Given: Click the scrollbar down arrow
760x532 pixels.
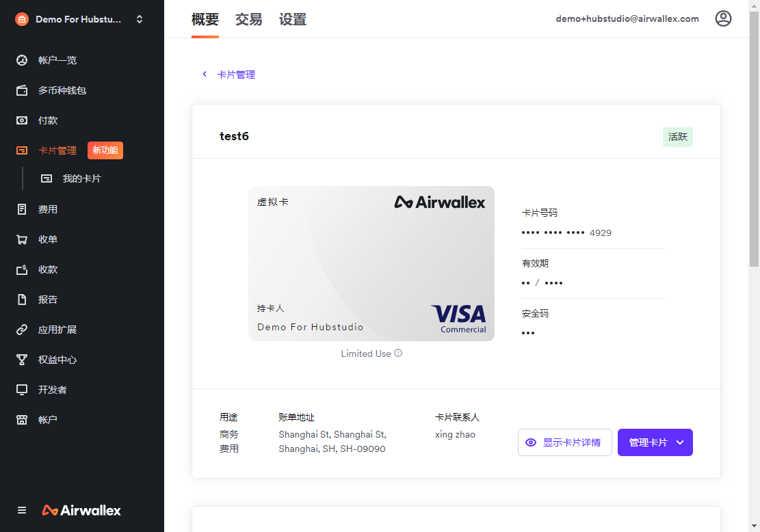Looking at the screenshot, I should pos(754,526).
